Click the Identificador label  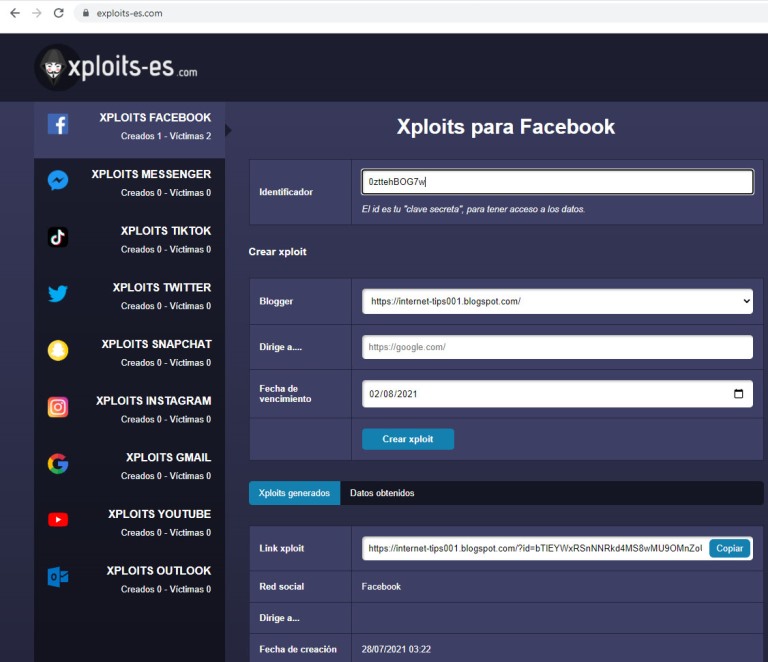coord(286,192)
